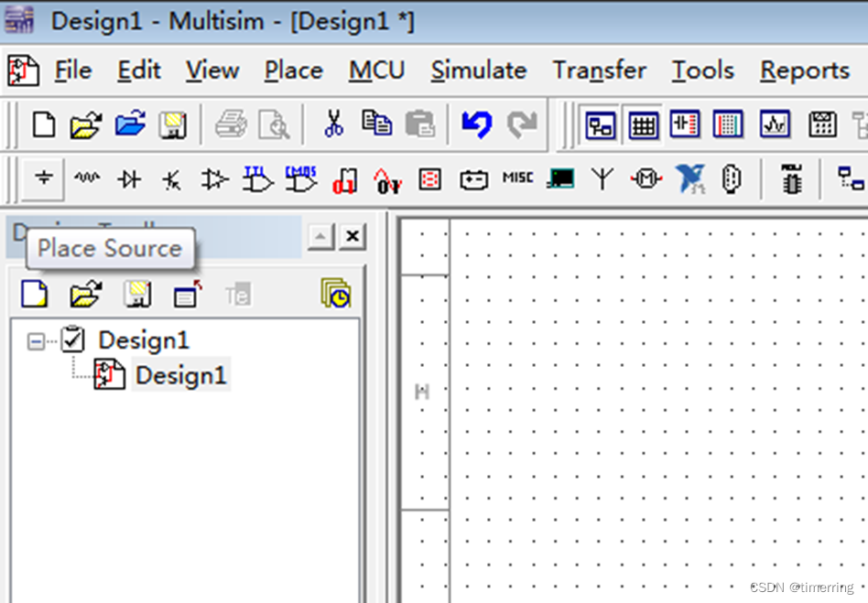Select the Design1 root project entry
868x603 pixels.
[144, 339]
